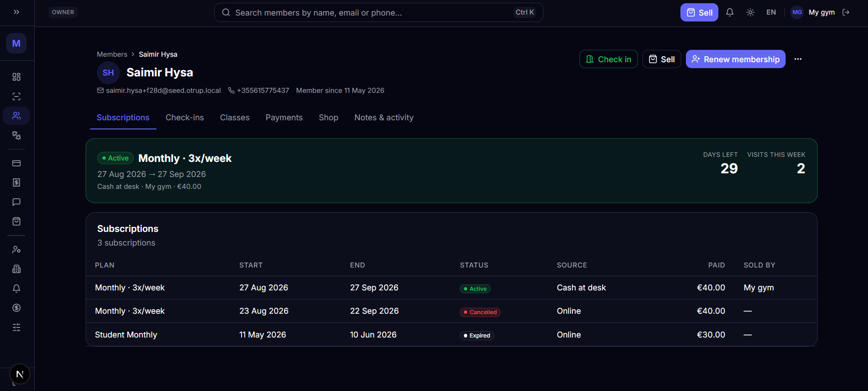Open the chat message icon in the sidebar
The image size is (868, 391).
16,202
